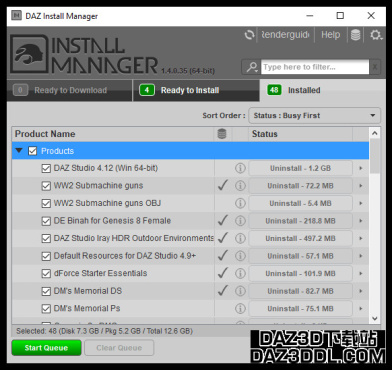Click the checkmark icon for dForce Starter Essentials
This screenshot has height=370, width=392.
coord(223,273)
